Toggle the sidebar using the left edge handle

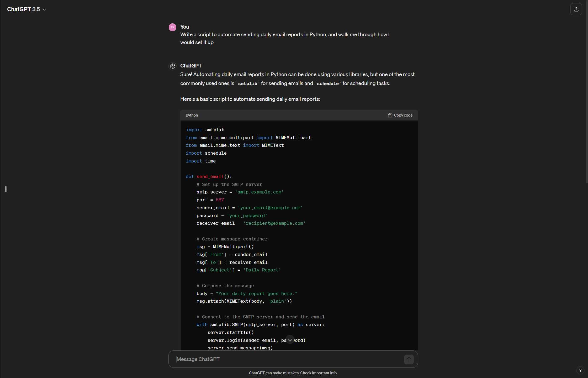pyautogui.click(x=6, y=189)
